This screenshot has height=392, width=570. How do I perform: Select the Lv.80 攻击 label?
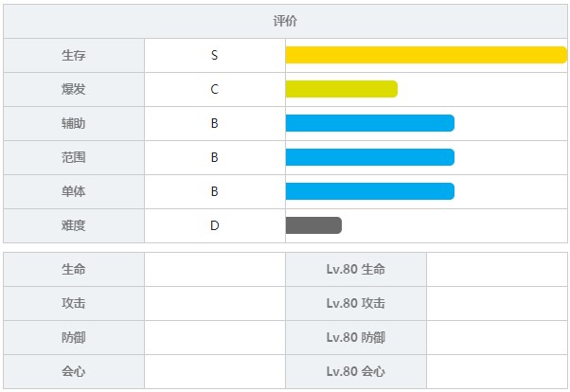(x=355, y=303)
